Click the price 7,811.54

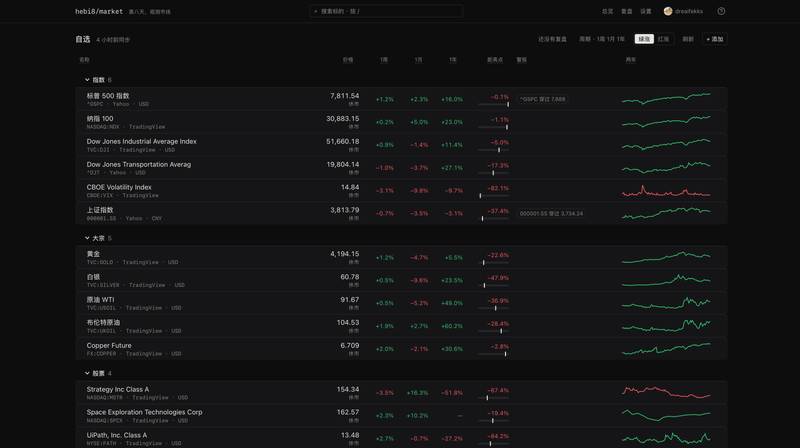pyautogui.click(x=344, y=95)
